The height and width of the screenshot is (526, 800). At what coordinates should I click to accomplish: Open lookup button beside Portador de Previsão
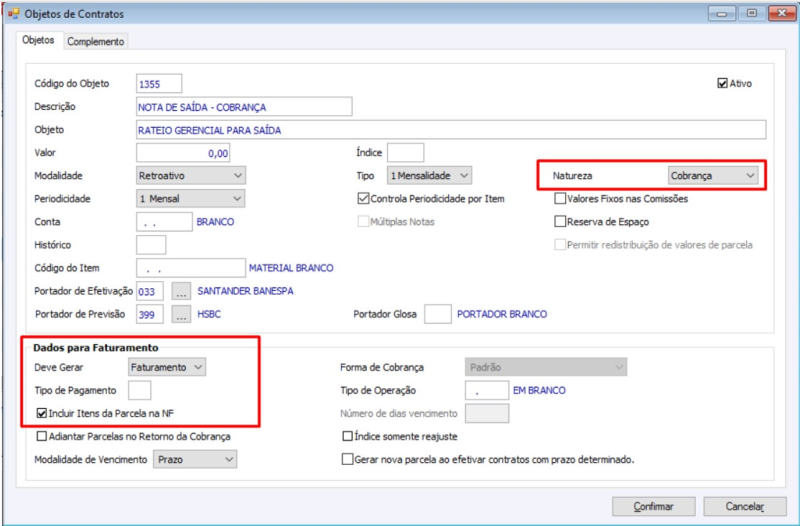pyautogui.click(x=181, y=314)
